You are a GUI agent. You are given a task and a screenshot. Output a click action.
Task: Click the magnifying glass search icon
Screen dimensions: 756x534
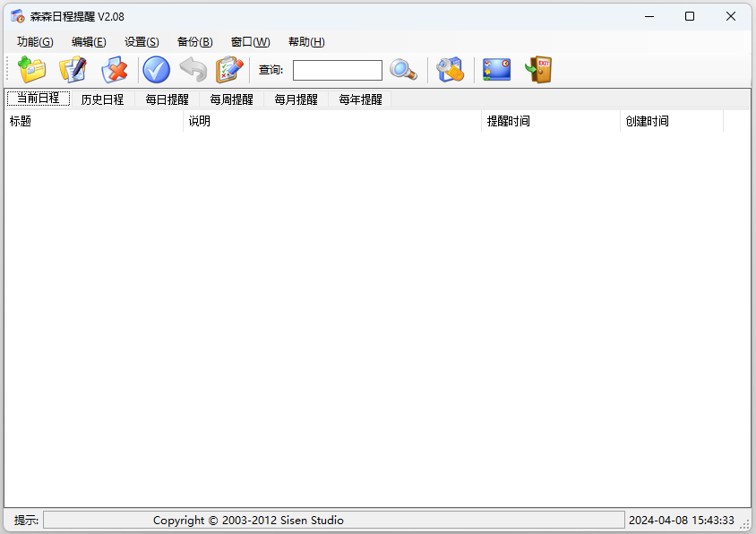403,70
